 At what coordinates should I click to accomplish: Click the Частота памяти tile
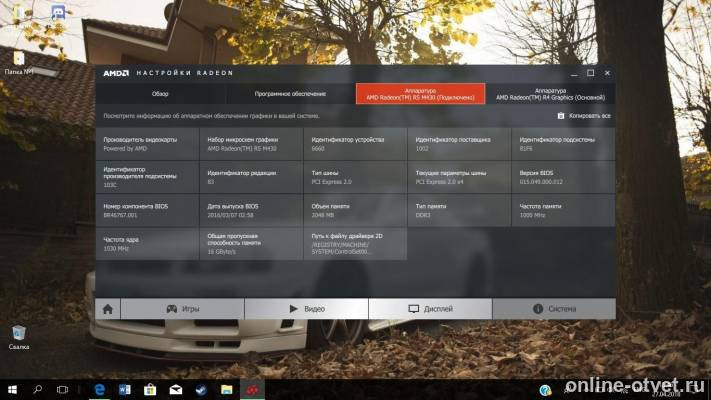coord(563,210)
